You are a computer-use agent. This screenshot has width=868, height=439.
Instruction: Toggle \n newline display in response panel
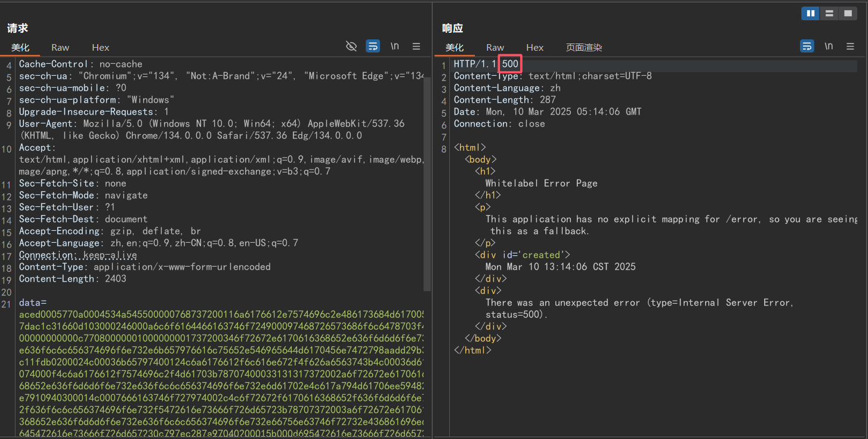pyautogui.click(x=829, y=46)
